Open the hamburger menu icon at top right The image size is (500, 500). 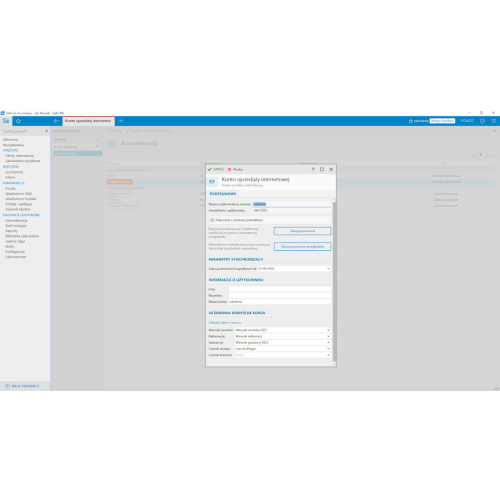[x=494, y=121]
